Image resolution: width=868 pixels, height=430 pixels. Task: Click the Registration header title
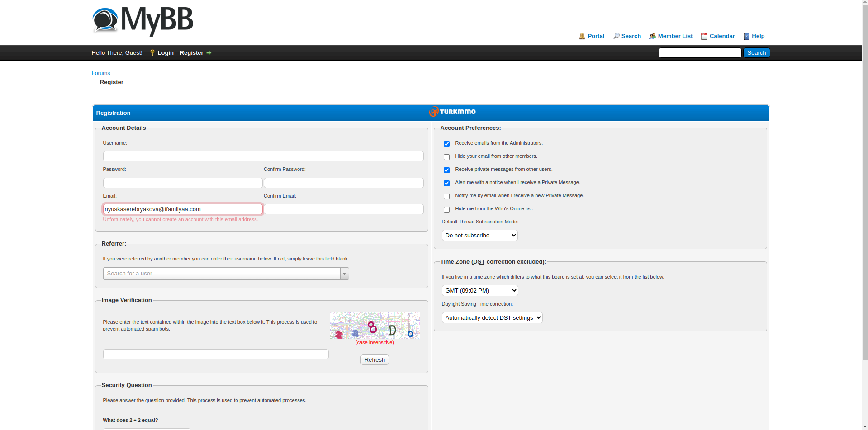tap(113, 113)
